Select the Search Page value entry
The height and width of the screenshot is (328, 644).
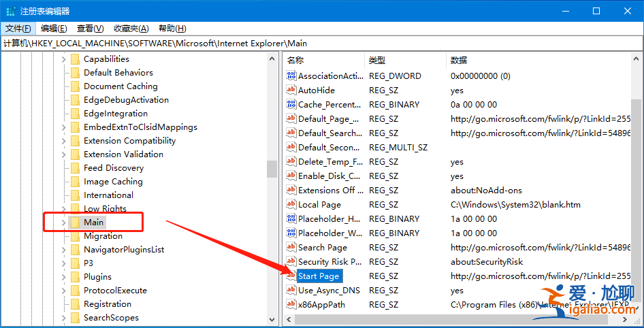coord(322,248)
